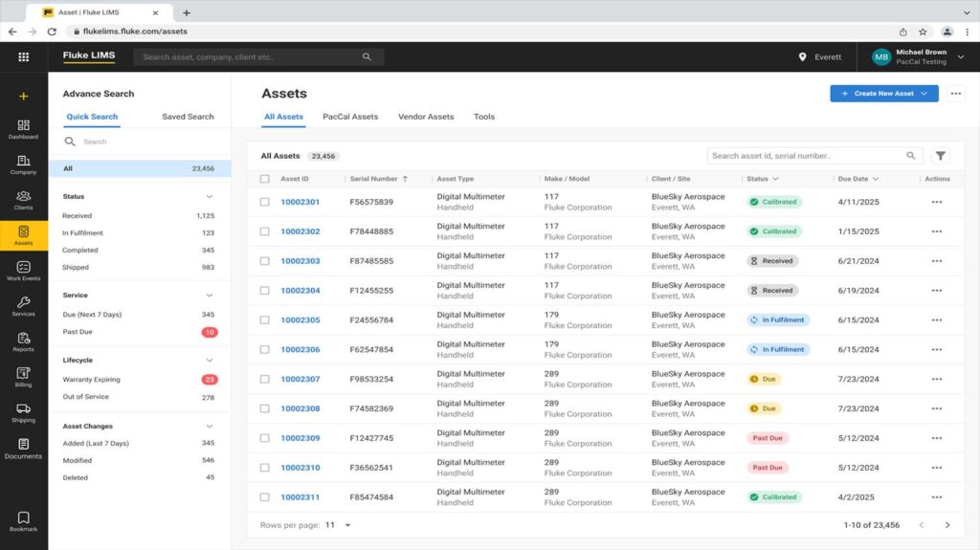Expand the Create New Asset dropdown arrow
Screen dimensions: 980x550
tap(924, 94)
